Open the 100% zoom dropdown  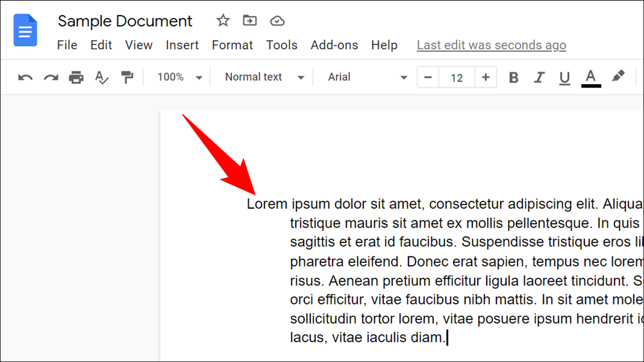point(180,77)
